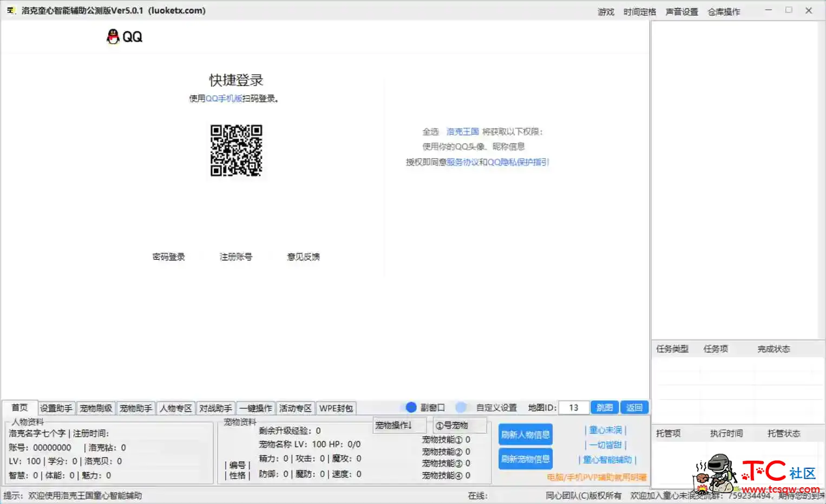Click the app icon in title bar
This screenshot has width=826, height=504.
[11, 10]
